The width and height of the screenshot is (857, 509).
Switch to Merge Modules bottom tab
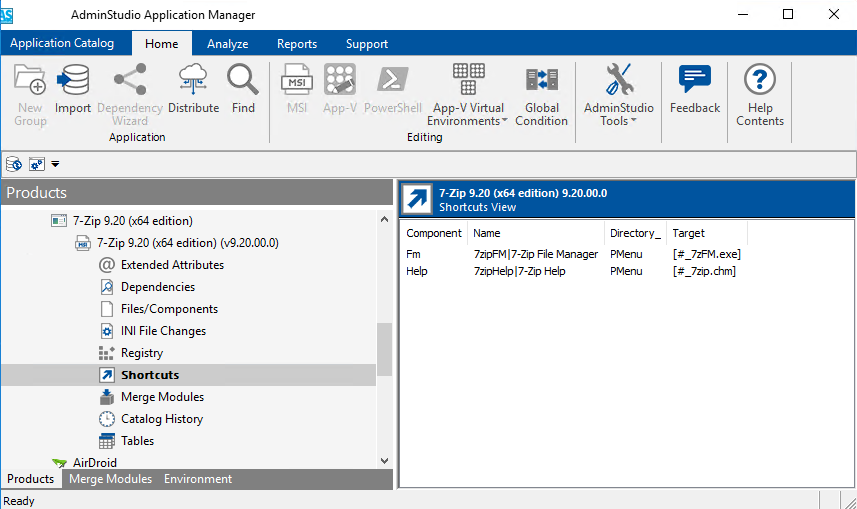pos(110,479)
